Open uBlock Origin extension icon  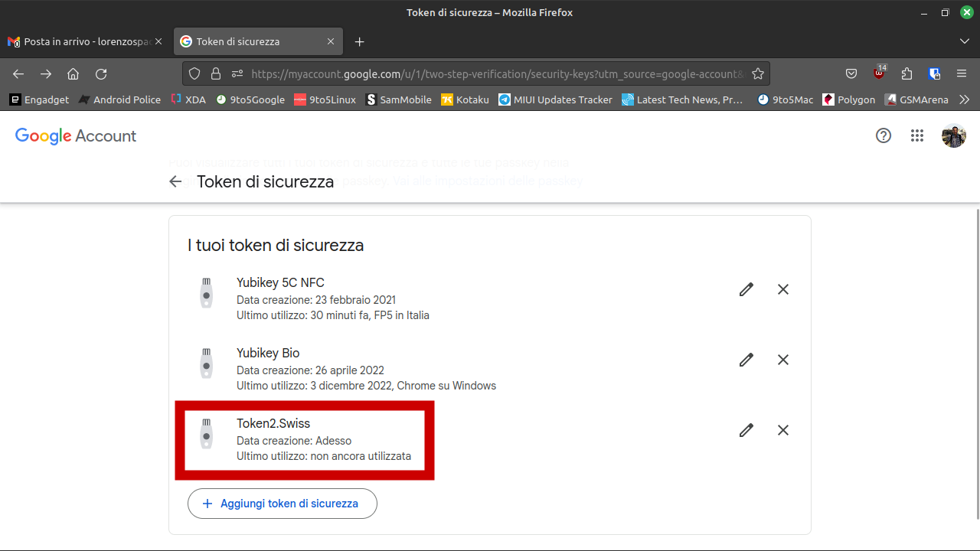879,73
